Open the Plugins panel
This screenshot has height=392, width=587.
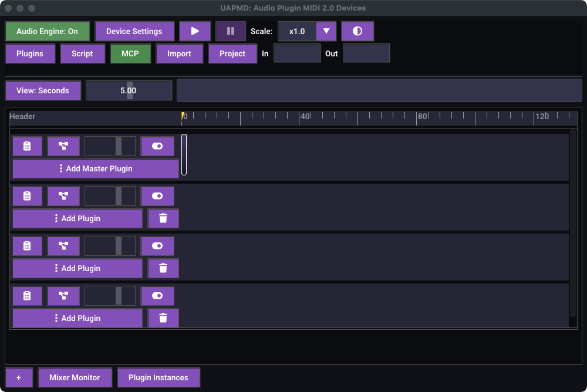(30, 53)
